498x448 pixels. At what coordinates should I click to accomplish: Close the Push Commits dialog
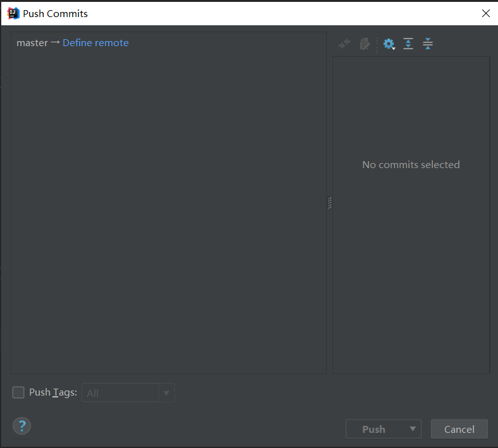pyautogui.click(x=486, y=13)
